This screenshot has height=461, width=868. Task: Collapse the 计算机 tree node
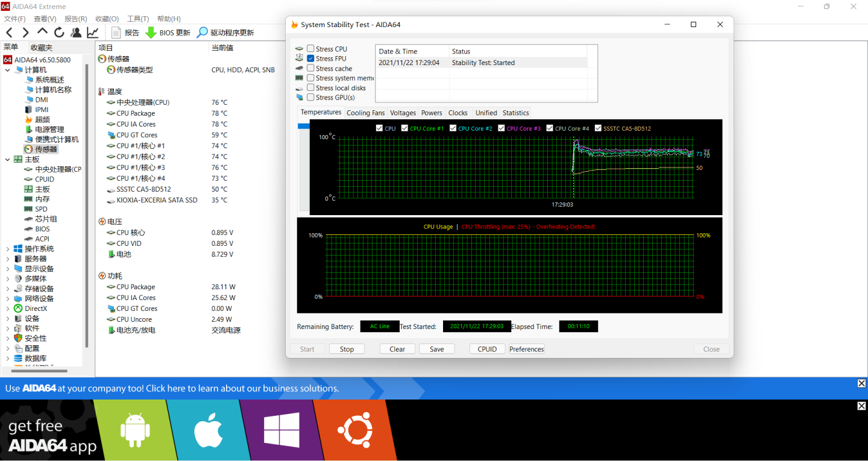[x=8, y=70]
